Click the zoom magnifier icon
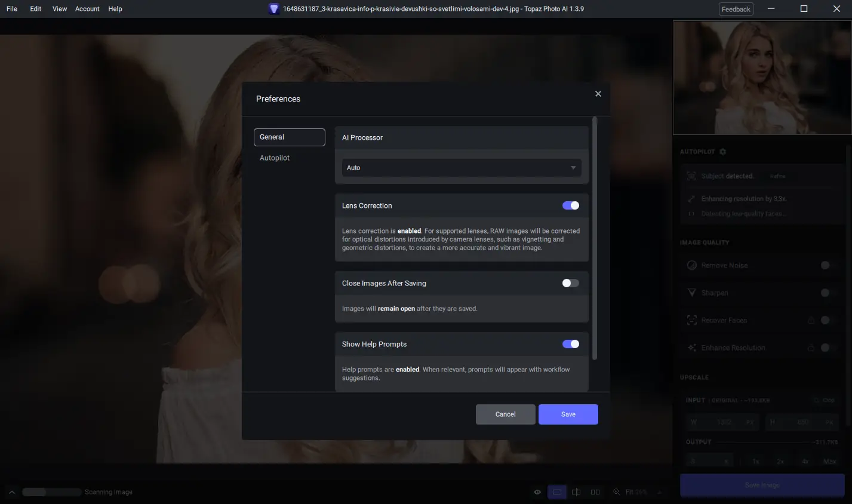852x504 pixels. pyautogui.click(x=616, y=492)
